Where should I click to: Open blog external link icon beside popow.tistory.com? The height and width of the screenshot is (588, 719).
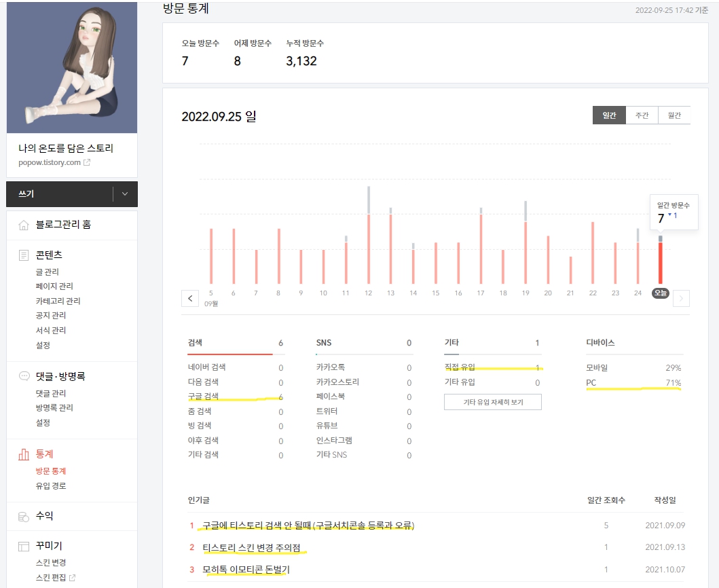coord(87,162)
